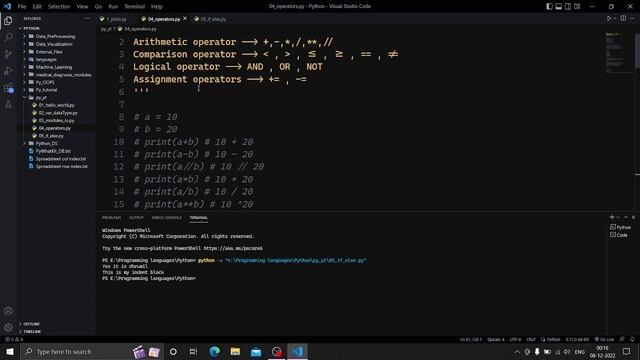Select the Python terminal instance
Viewport: 640px width, 360px height.
[x=621, y=227]
